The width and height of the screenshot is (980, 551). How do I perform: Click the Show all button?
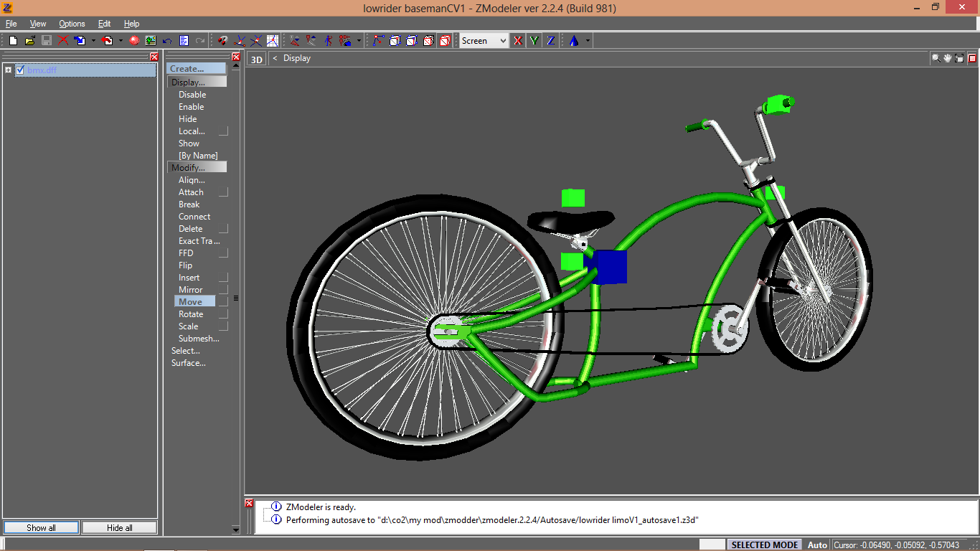pyautogui.click(x=41, y=527)
